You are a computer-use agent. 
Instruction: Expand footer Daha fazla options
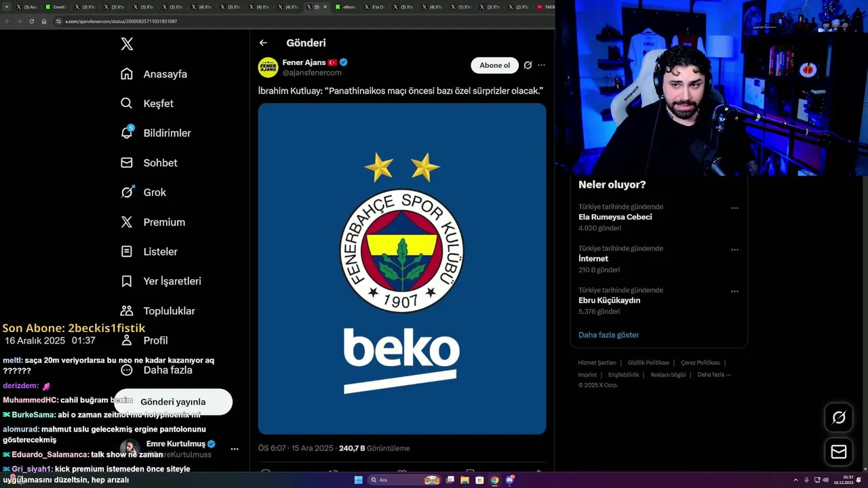713,375
